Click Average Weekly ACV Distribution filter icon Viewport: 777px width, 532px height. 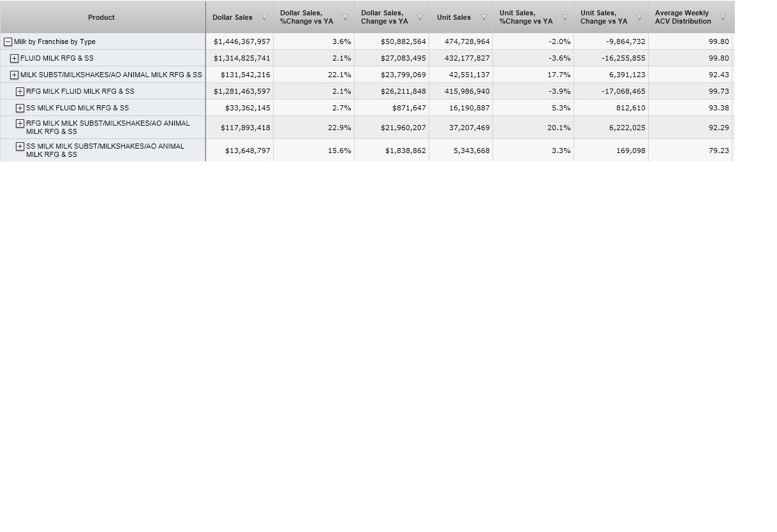pos(723,17)
